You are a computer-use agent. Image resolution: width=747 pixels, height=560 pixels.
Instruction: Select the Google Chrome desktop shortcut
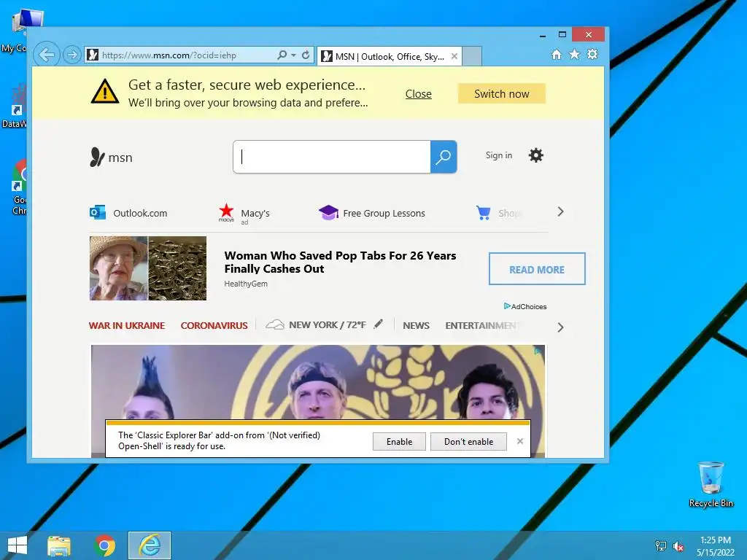(x=20, y=187)
